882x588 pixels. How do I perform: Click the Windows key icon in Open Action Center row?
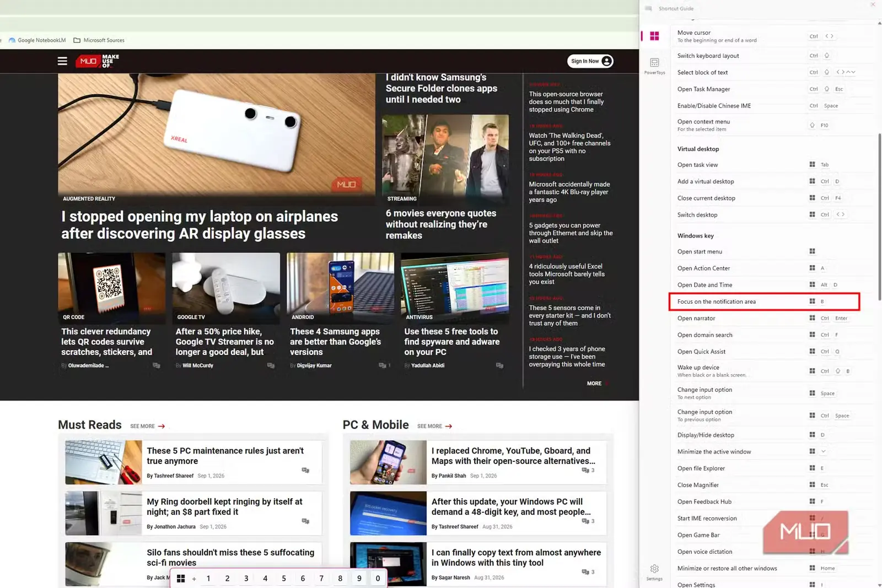[812, 268]
